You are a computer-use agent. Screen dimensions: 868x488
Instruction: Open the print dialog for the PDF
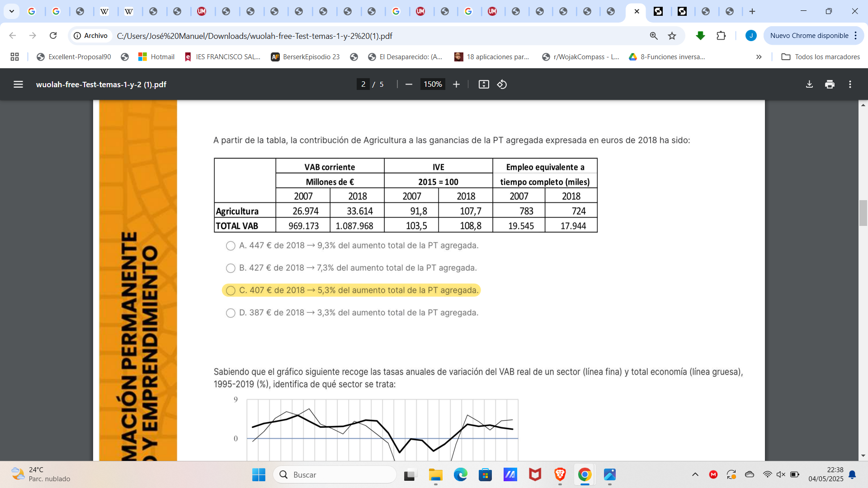coord(830,84)
